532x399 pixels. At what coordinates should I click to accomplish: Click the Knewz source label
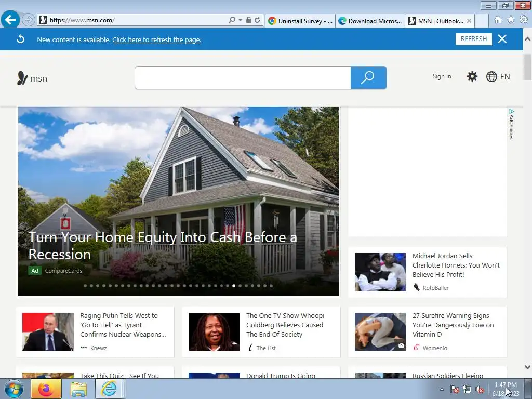click(98, 348)
